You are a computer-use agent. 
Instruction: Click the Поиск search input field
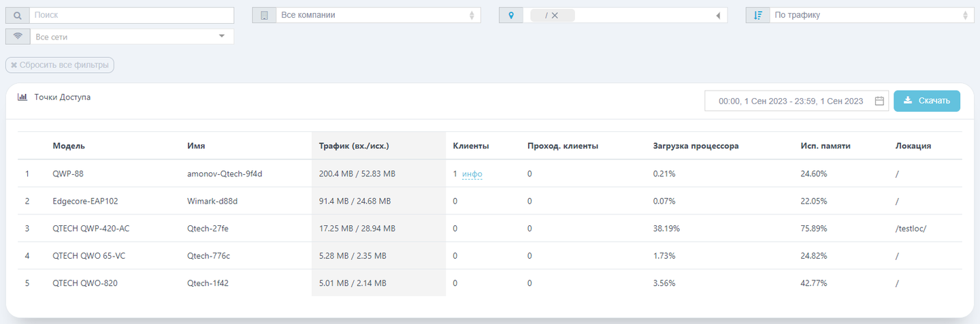click(x=131, y=15)
